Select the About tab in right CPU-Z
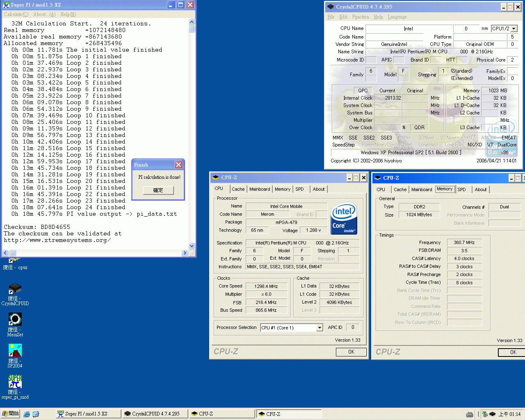Screen dimensions: 525x420 tap(481, 189)
